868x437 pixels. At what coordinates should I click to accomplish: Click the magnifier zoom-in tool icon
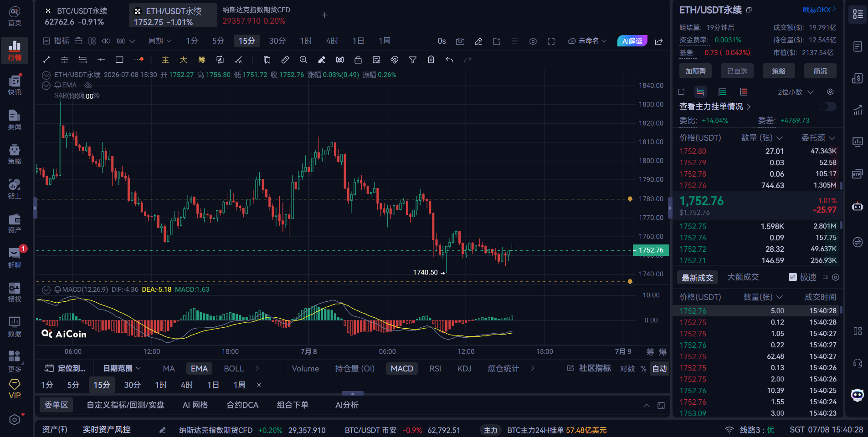(303, 60)
